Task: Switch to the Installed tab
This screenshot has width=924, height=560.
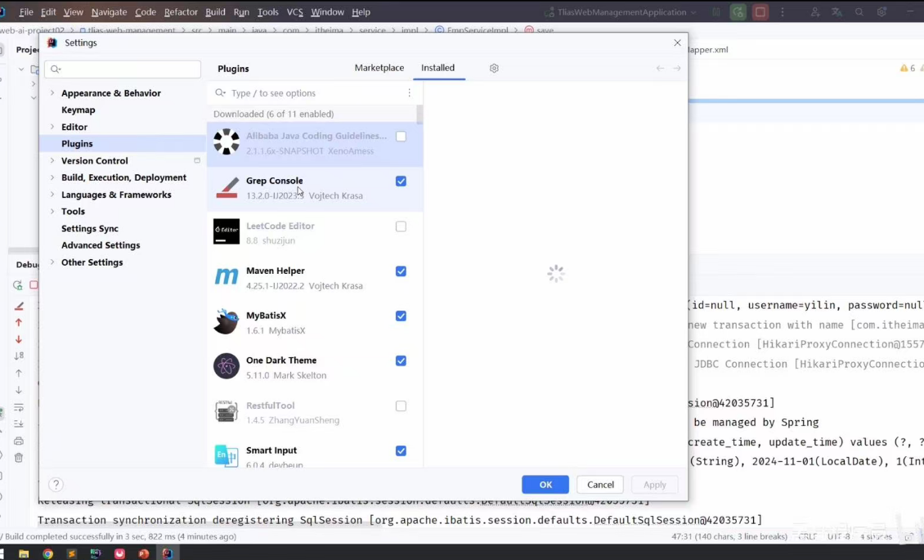Action: (437, 68)
